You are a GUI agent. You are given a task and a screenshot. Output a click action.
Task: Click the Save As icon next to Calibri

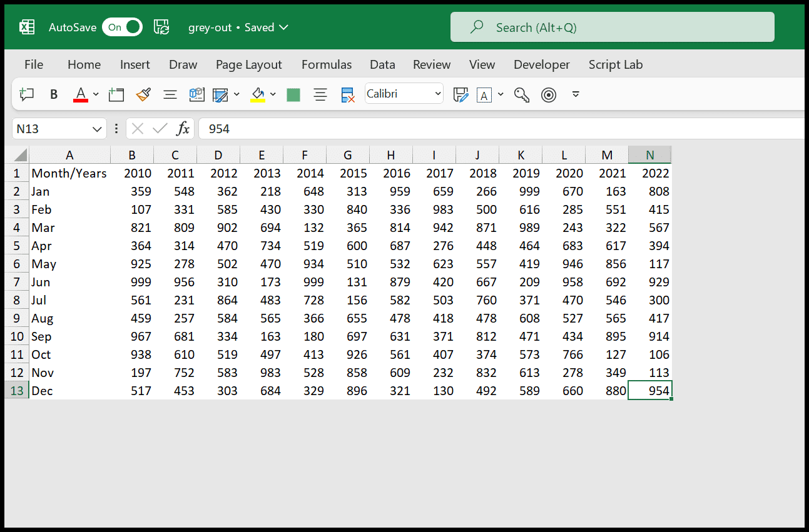460,94
